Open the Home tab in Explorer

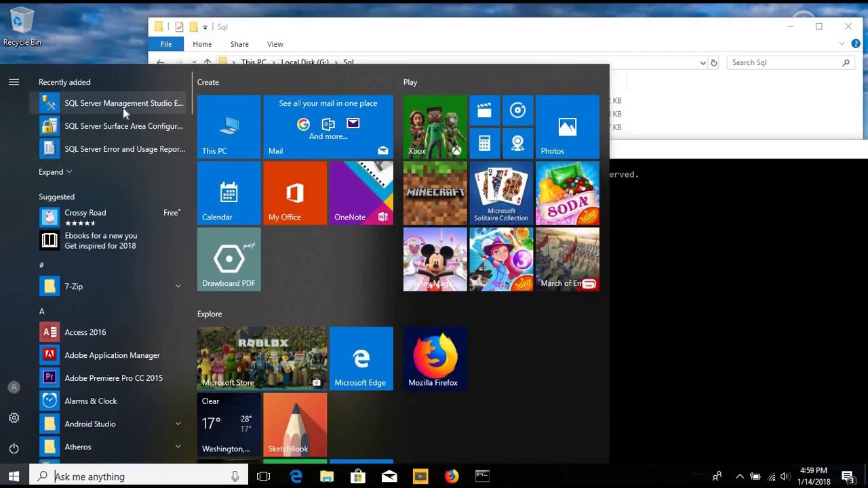(202, 44)
